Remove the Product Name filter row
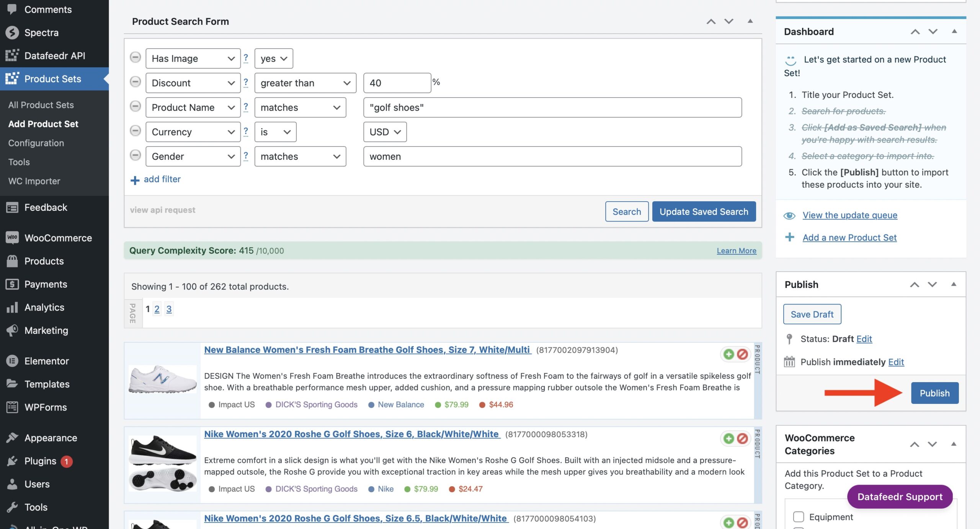 tap(135, 106)
